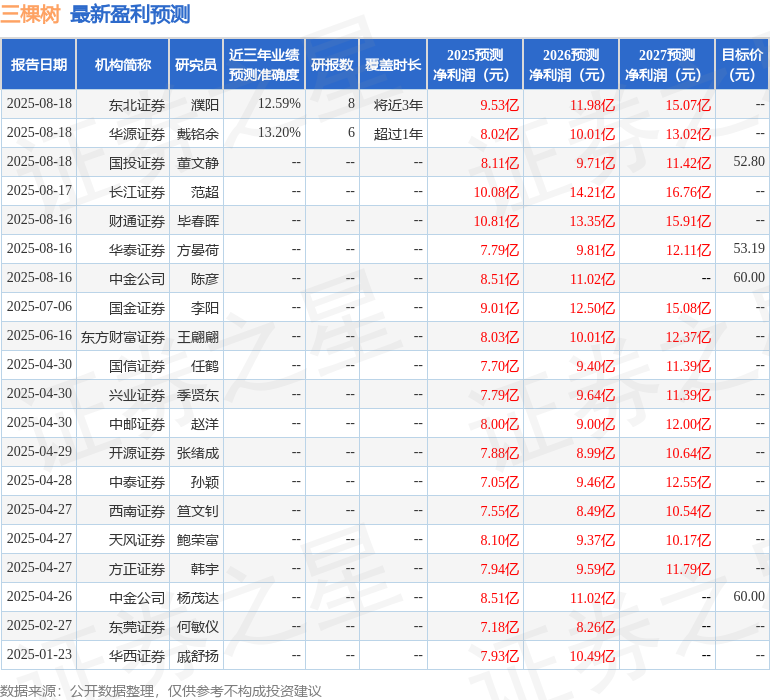Screen dimensions: 770x700
Task: Click 长江证券 2026 forecast 14.21亿
Action: click(x=592, y=192)
